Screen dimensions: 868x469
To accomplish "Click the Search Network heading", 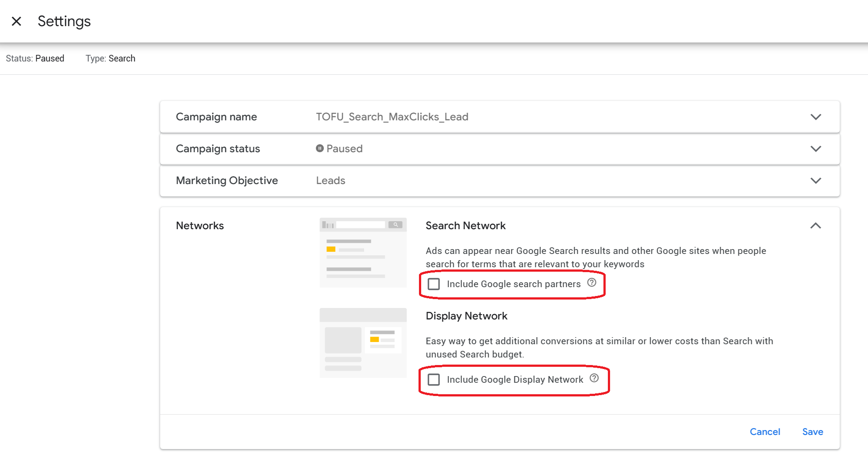I will point(465,226).
